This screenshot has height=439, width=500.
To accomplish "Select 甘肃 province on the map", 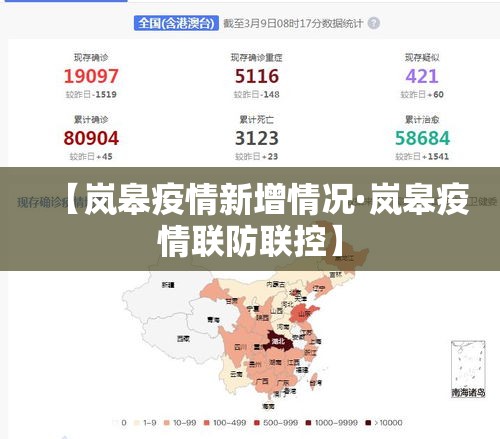I will coord(231,301).
